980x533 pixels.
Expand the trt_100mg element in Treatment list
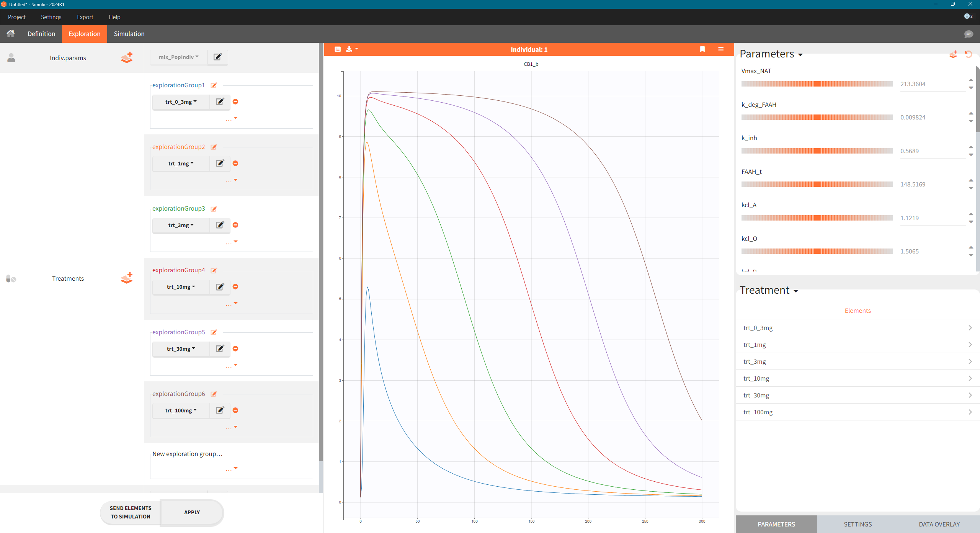(x=970, y=412)
